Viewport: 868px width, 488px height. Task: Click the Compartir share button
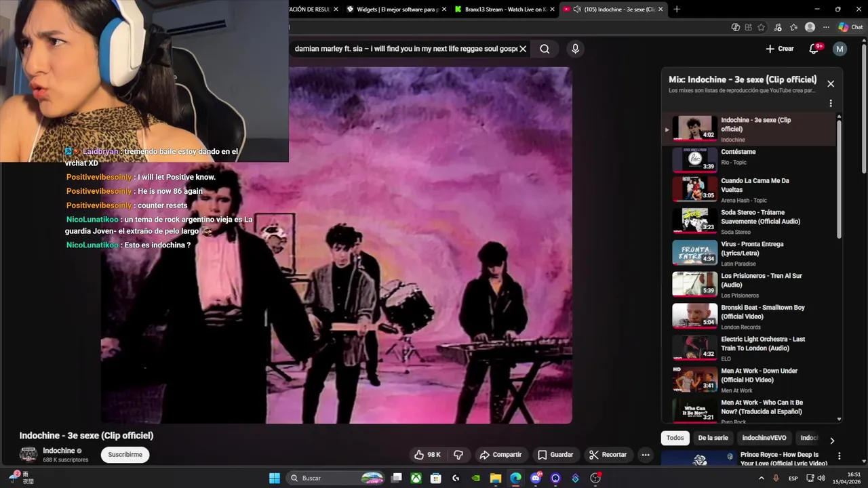click(500, 455)
